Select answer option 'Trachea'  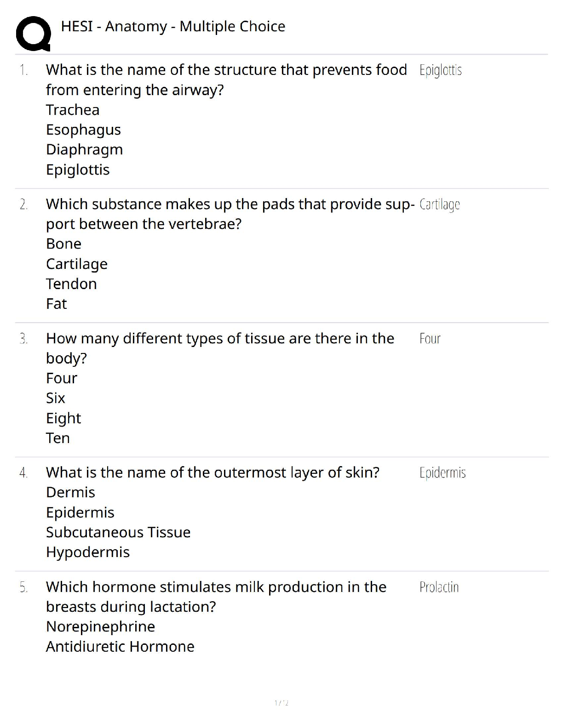click(73, 110)
